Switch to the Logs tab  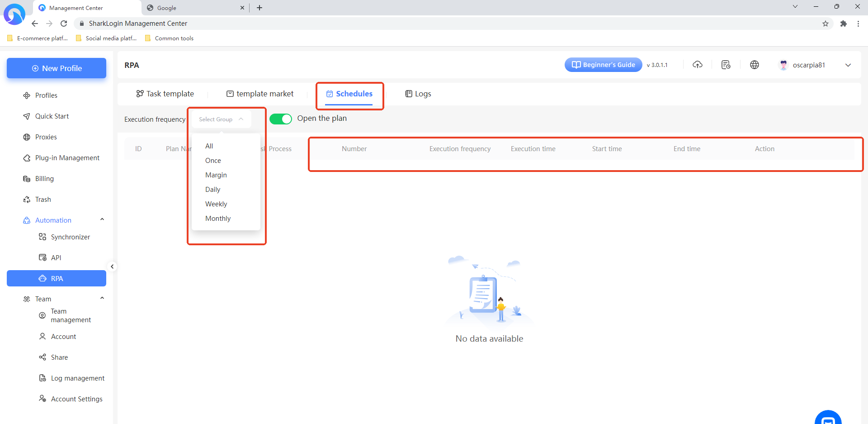[x=418, y=94]
